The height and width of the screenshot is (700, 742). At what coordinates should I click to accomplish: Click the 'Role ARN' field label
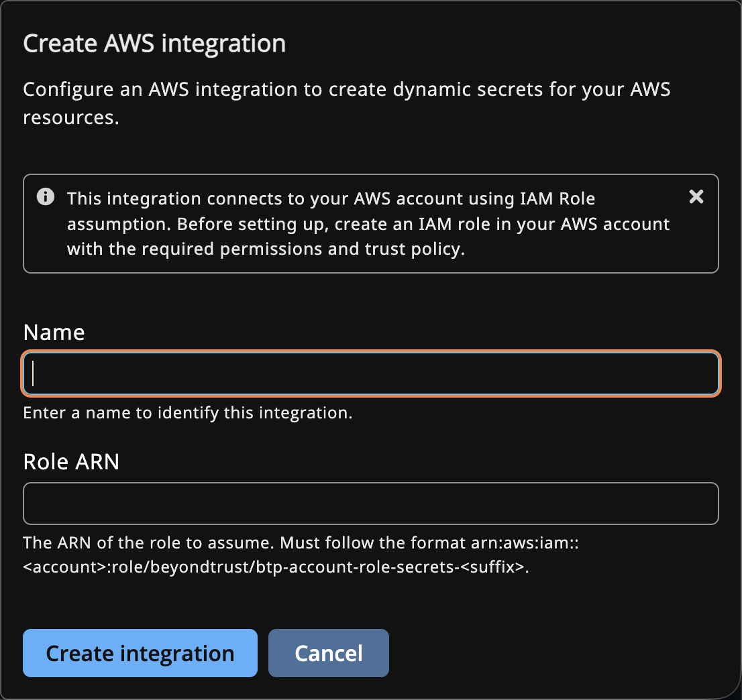pos(71,461)
